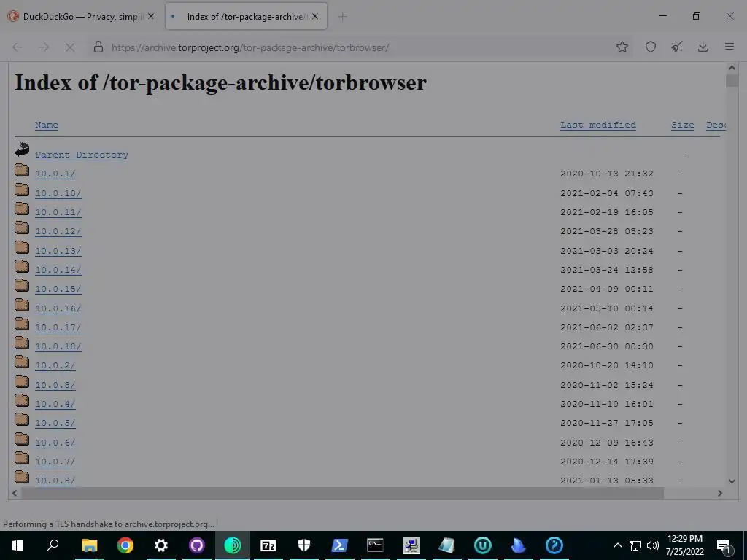
Task: Open Windows taskbar search
Action: 53,545
